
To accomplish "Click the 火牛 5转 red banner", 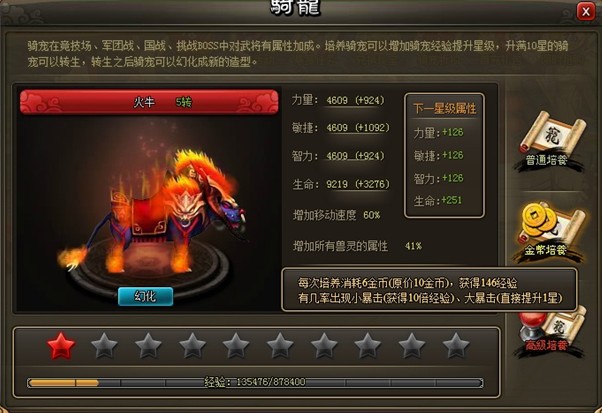I will 149,102.
